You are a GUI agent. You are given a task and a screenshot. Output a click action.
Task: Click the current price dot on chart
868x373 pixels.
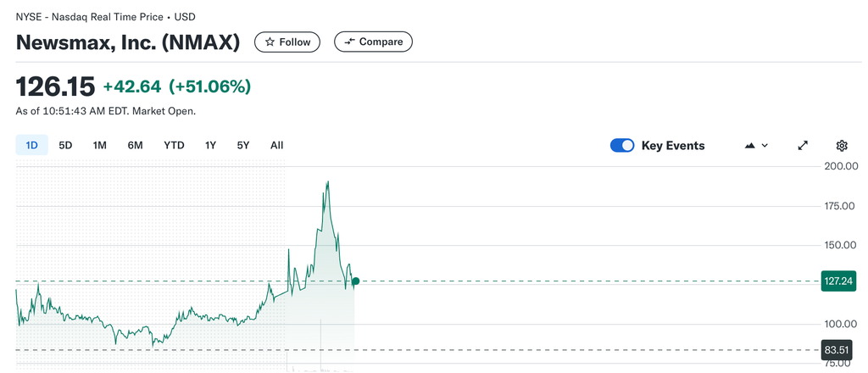(355, 281)
